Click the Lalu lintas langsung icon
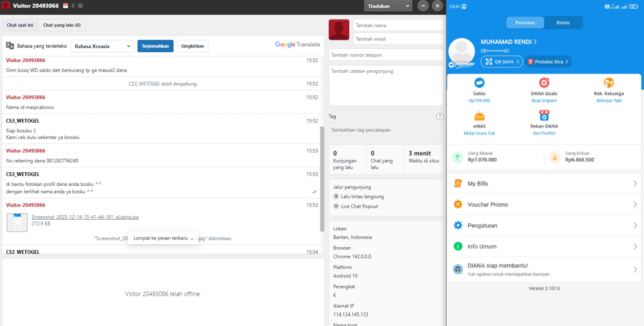 [x=336, y=197]
